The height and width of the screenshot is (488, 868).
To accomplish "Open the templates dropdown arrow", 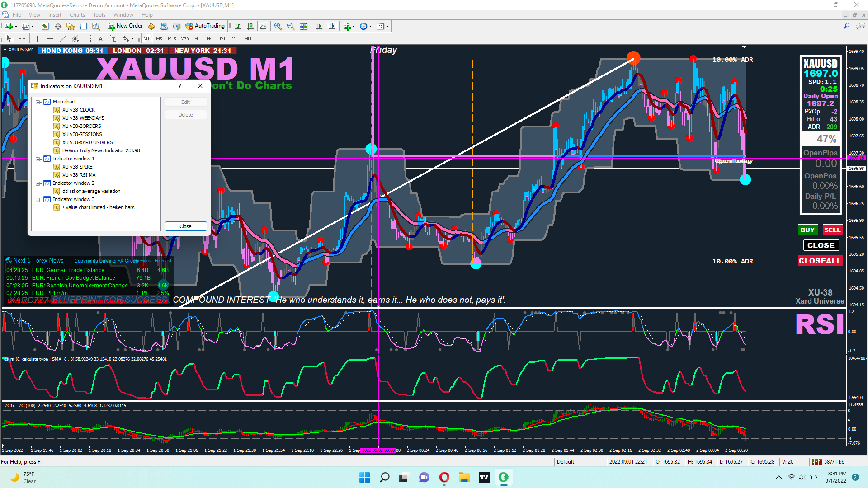I will point(387,26).
